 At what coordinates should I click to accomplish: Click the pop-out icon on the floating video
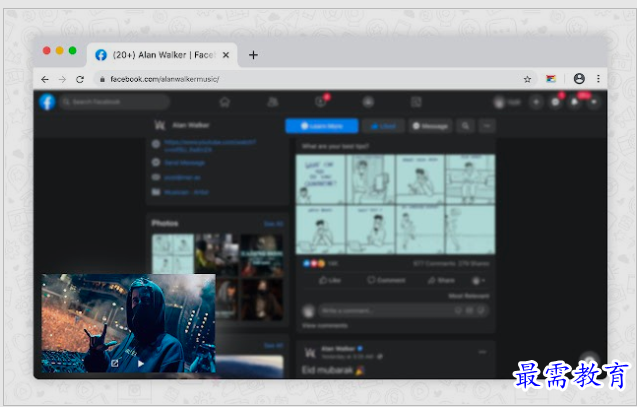[115, 363]
